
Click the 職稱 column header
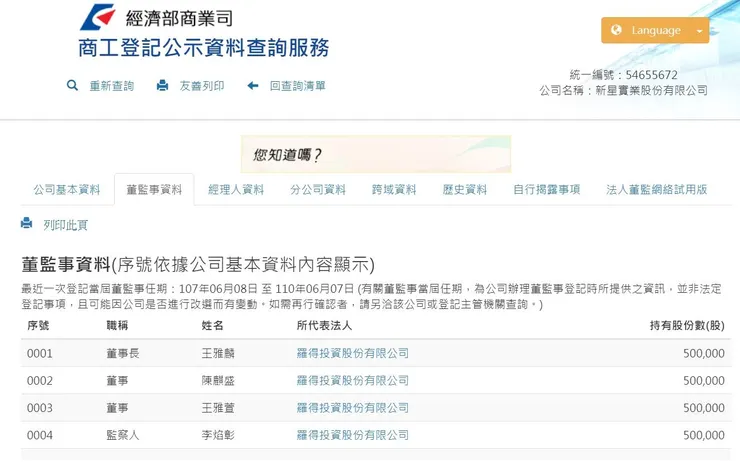coord(117,326)
